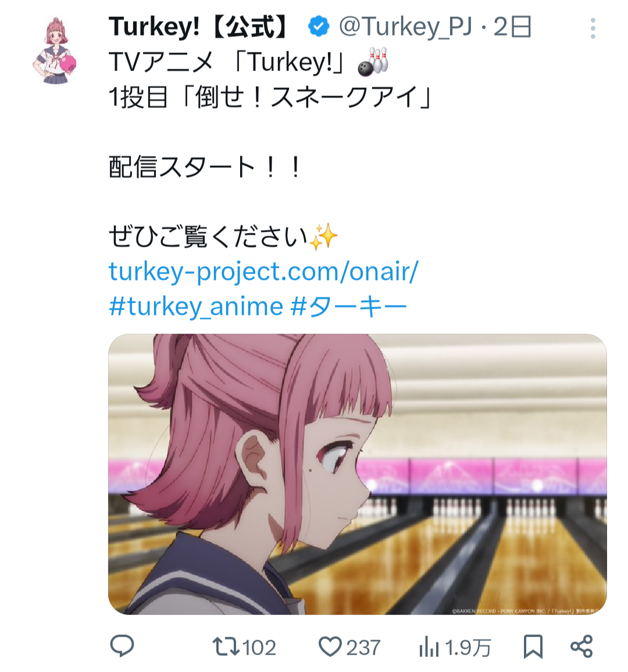628x672 pixels.
Task: Click the blue verified badge
Action: [x=319, y=27]
